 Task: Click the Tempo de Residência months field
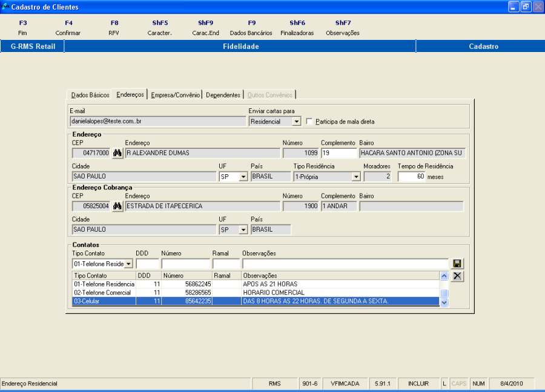coord(412,177)
